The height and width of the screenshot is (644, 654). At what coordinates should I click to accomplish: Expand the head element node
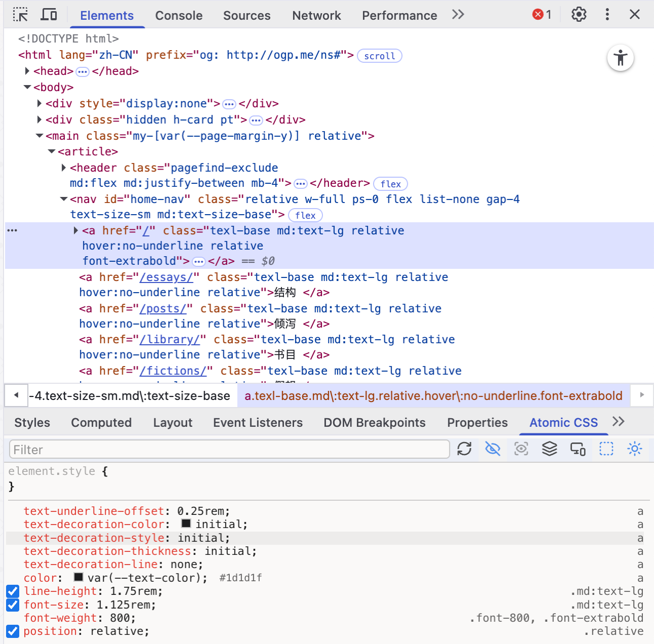pyautogui.click(x=27, y=71)
